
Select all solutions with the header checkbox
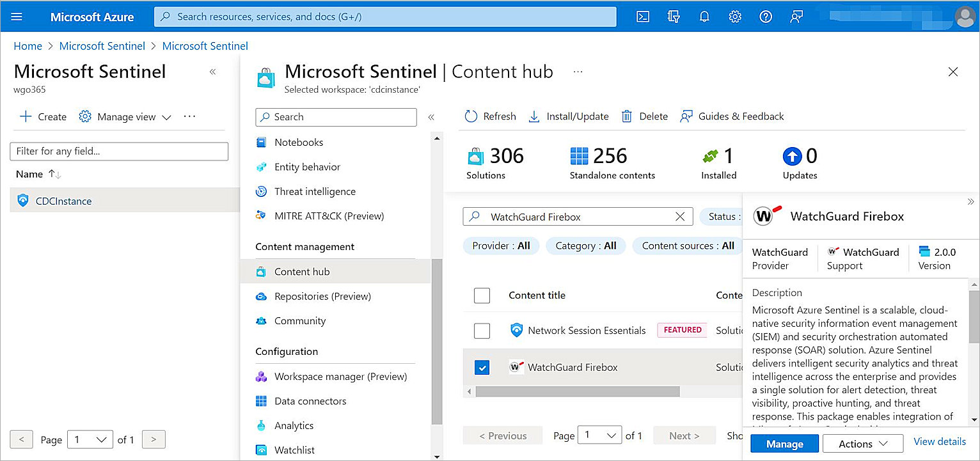click(482, 295)
